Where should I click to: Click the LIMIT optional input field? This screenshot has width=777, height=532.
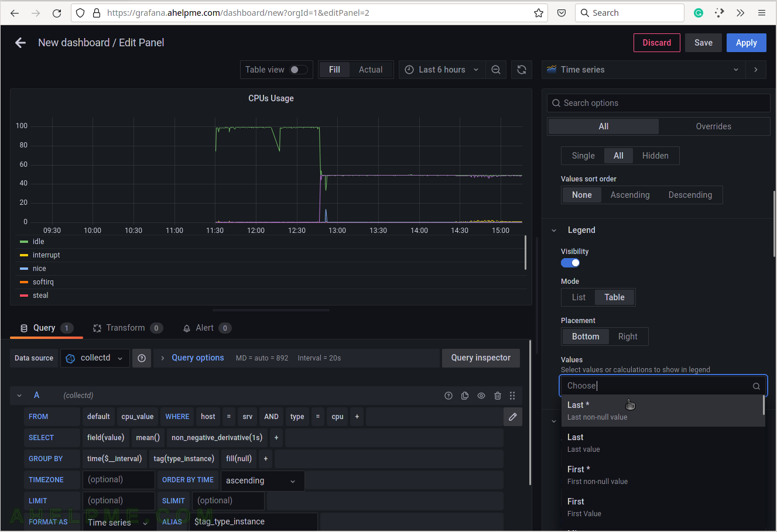[x=119, y=501]
